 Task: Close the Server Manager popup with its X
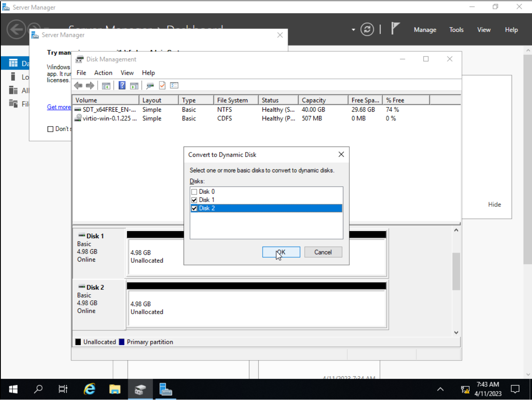tap(280, 35)
